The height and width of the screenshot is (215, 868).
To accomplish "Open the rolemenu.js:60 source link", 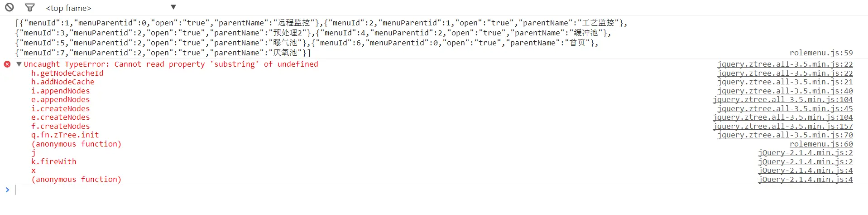I will (x=821, y=144).
